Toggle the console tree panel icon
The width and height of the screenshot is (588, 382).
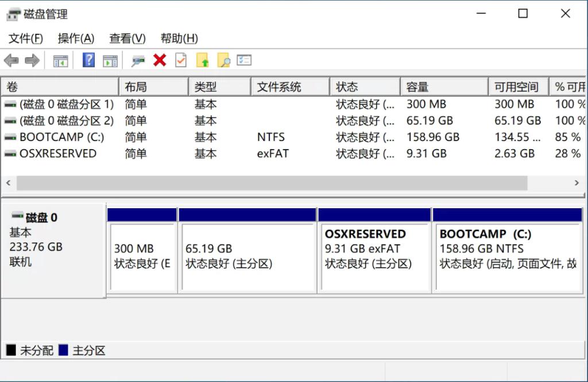pyautogui.click(x=60, y=60)
